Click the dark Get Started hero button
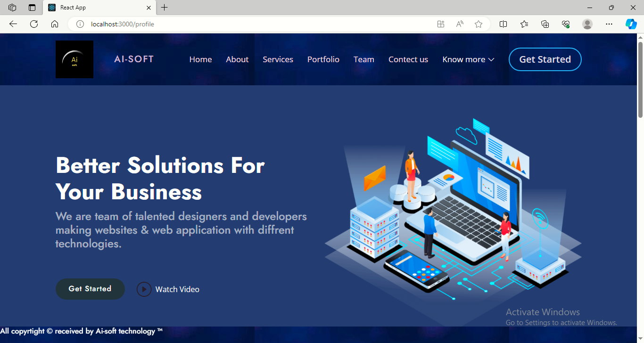This screenshot has height=343, width=644. (90, 289)
